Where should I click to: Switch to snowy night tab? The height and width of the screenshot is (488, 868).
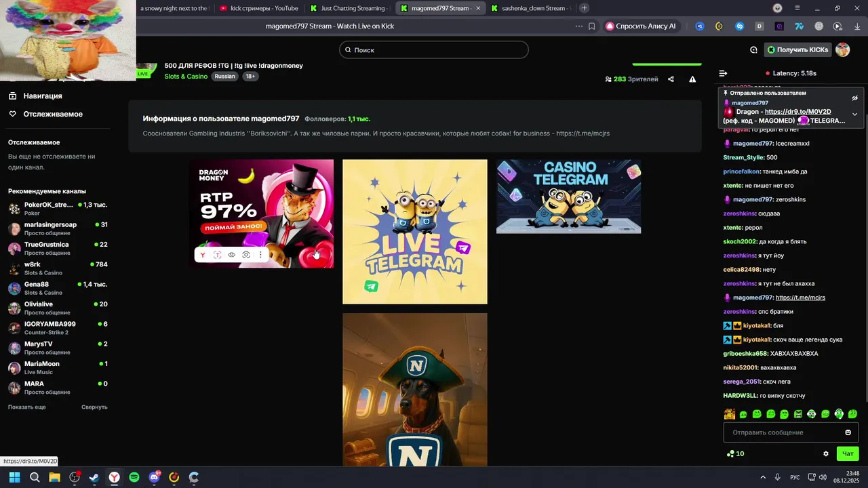pyautogui.click(x=174, y=8)
